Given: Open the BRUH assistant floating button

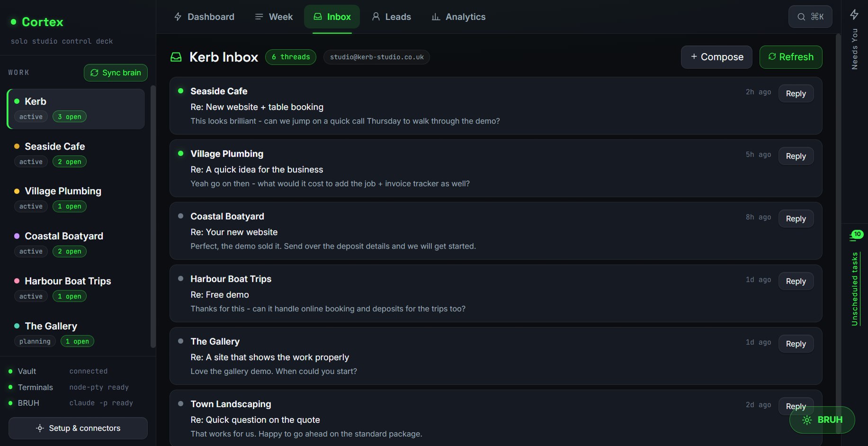Looking at the screenshot, I should click(x=822, y=419).
